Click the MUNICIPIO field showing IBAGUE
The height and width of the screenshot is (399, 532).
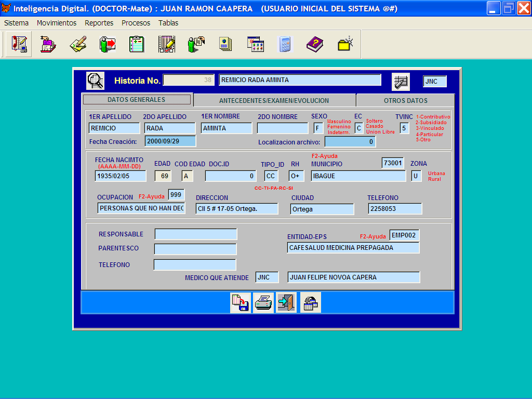point(358,176)
